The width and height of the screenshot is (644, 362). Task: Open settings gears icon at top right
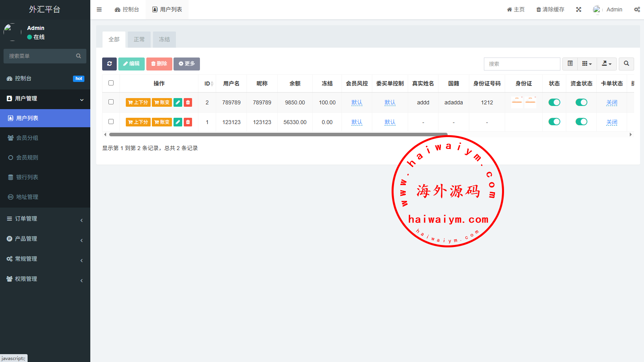coord(637,9)
